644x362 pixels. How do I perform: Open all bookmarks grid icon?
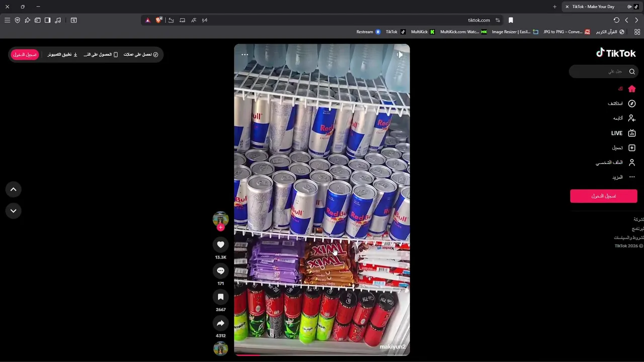tap(637, 32)
